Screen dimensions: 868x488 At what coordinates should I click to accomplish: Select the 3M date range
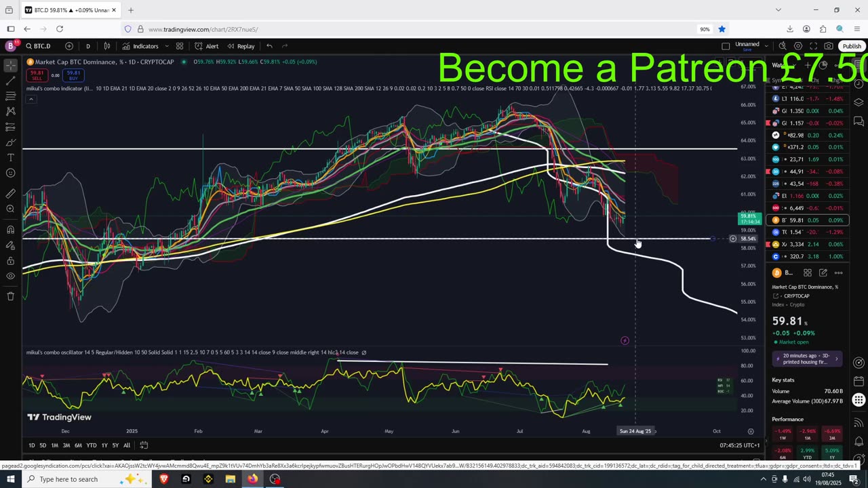66,445
